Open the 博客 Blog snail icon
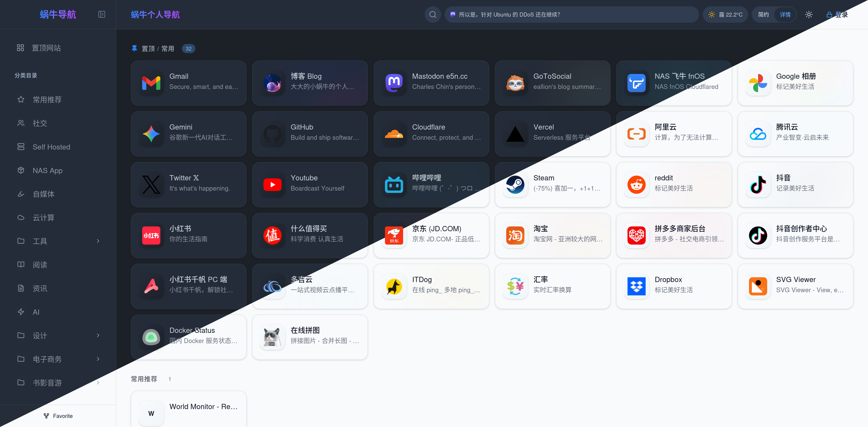Screen dimensions: 868x427 tap(273, 83)
